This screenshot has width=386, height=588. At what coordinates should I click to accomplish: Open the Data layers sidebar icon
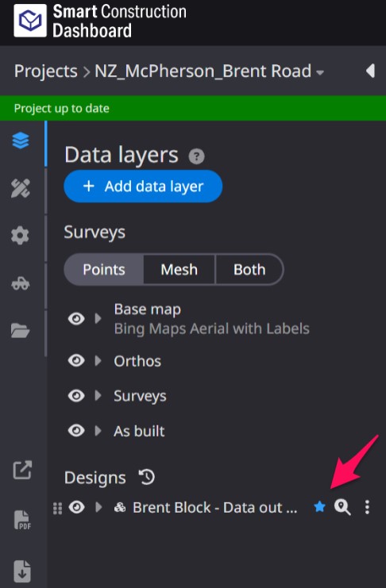pos(21,141)
